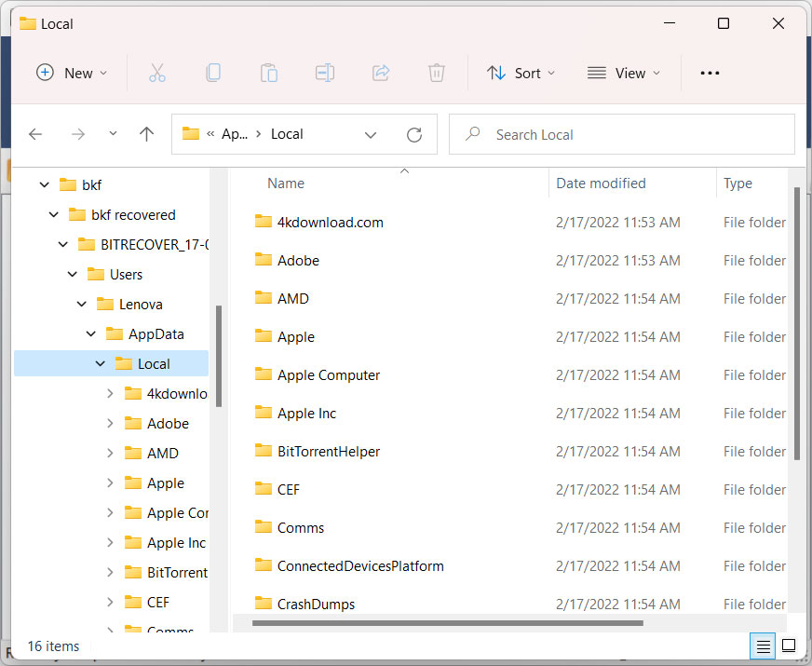Expand the Adobe node in sidebar

110,423
